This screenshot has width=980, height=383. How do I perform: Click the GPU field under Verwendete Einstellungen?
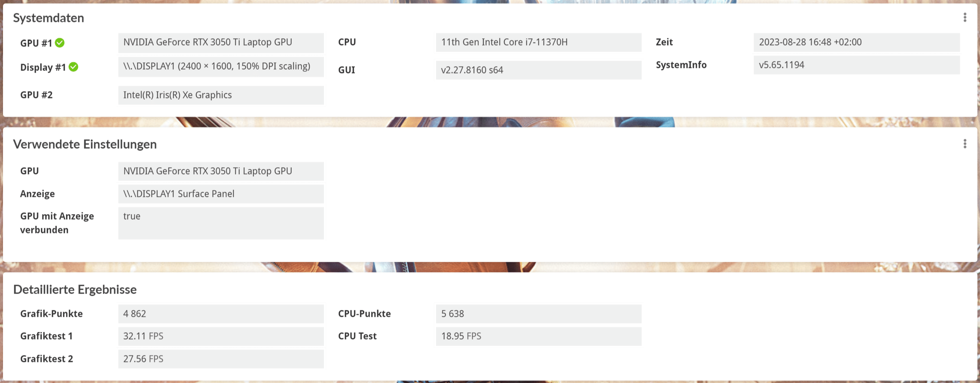[221, 171]
